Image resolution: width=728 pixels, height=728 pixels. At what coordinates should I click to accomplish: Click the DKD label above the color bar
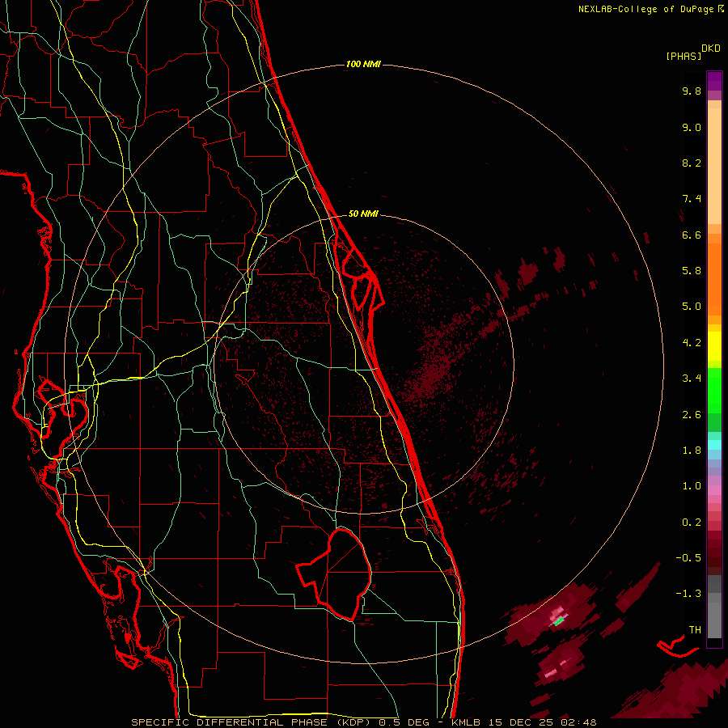pyautogui.click(x=711, y=49)
